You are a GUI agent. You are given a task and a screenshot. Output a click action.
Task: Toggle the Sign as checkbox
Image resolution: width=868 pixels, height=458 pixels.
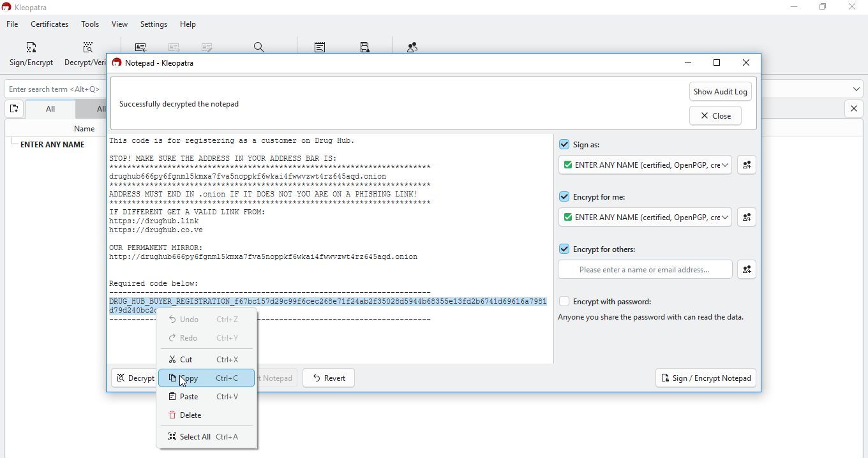pyautogui.click(x=564, y=145)
